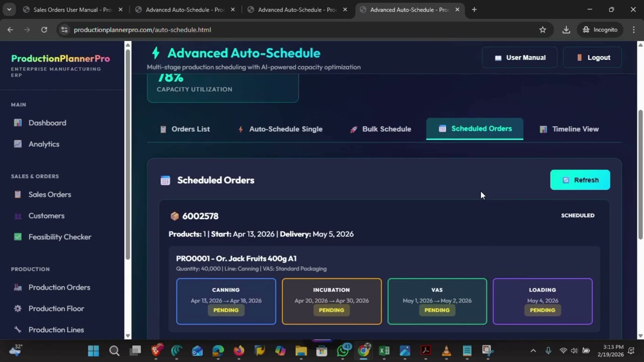The image size is (644, 362).
Task: Open the Adobe Acrobat taskbar icon
Action: [x=426, y=350]
